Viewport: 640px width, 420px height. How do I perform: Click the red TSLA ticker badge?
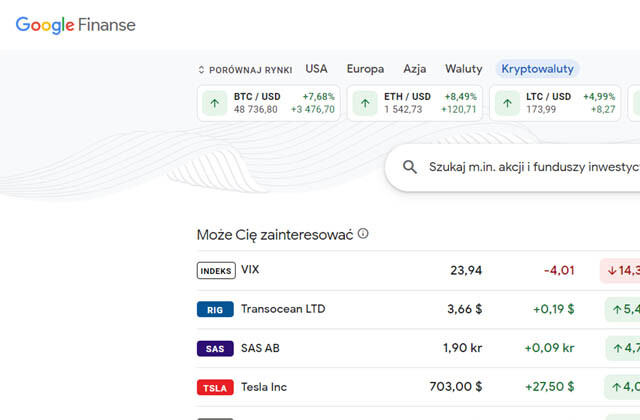215,387
